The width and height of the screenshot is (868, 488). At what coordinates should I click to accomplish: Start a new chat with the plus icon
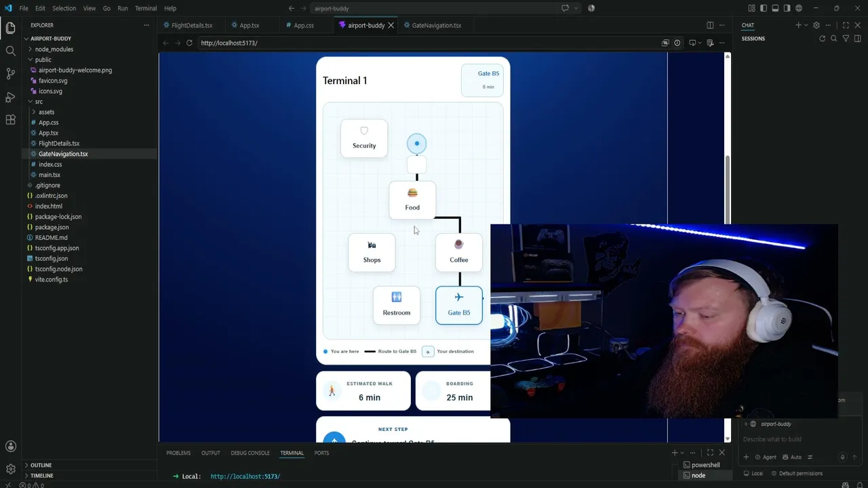(x=798, y=25)
